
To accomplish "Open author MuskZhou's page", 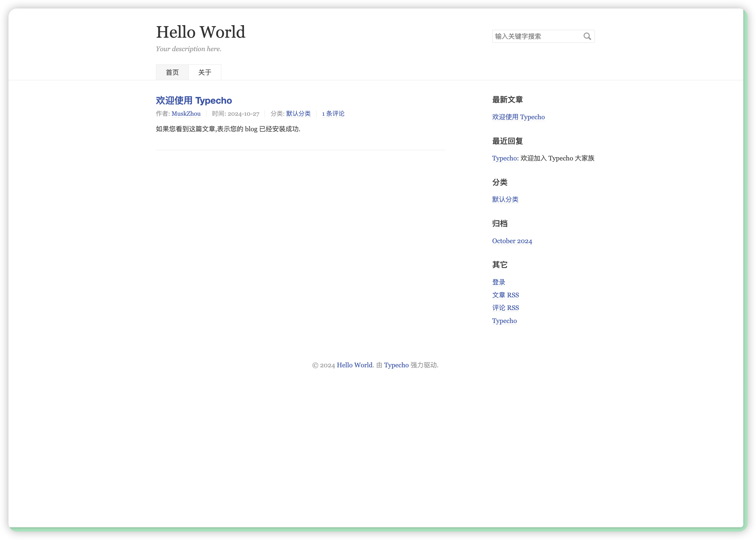I will (x=186, y=114).
